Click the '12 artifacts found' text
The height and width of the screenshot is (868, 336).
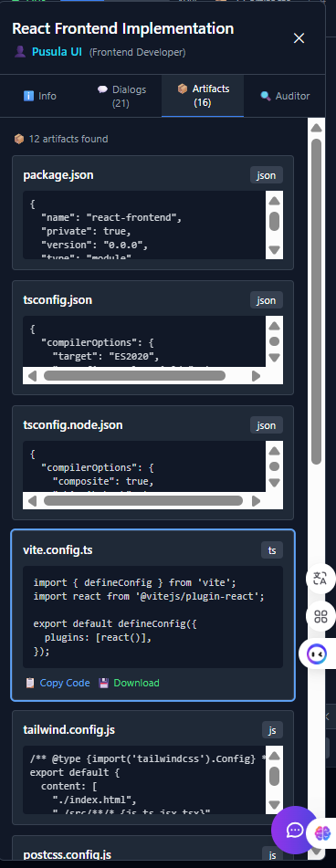[x=68, y=139]
